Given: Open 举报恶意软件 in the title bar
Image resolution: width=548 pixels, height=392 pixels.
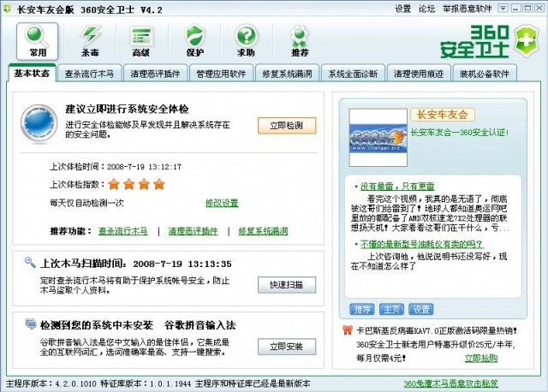Looking at the screenshot, I should click(467, 9).
